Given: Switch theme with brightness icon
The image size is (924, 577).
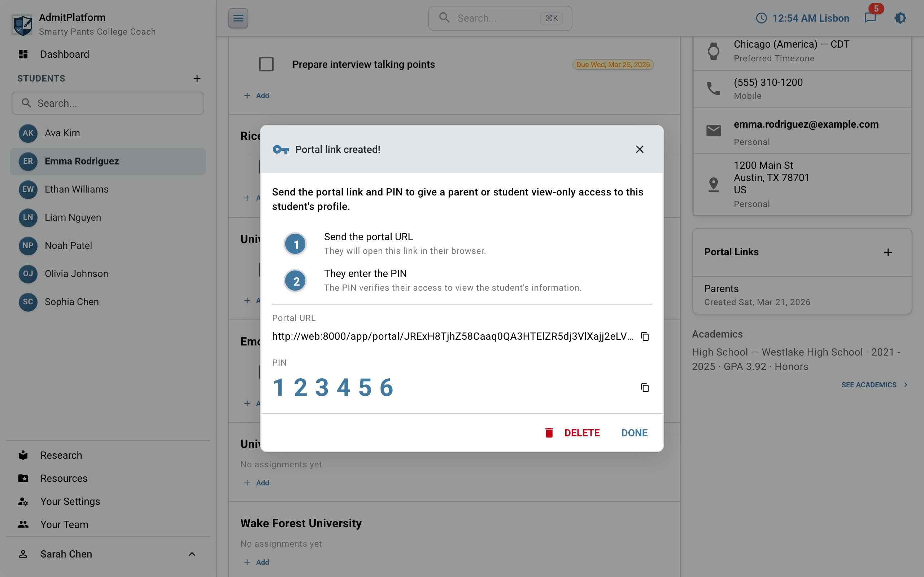Looking at the screenshot, I should click(900, 18).
